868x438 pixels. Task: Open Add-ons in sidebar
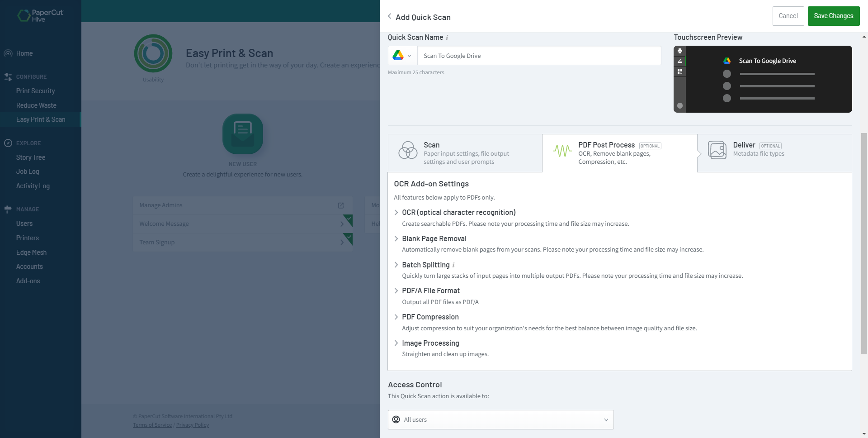pos(28,281)
